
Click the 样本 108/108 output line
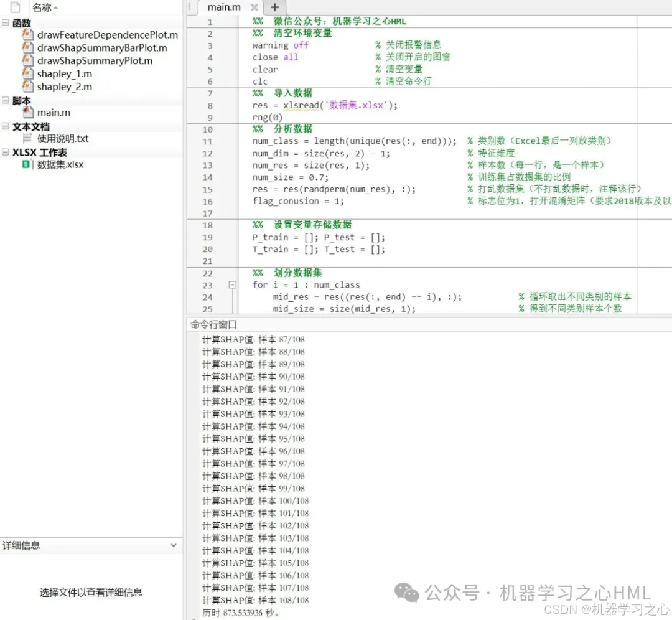click(256, 600)
